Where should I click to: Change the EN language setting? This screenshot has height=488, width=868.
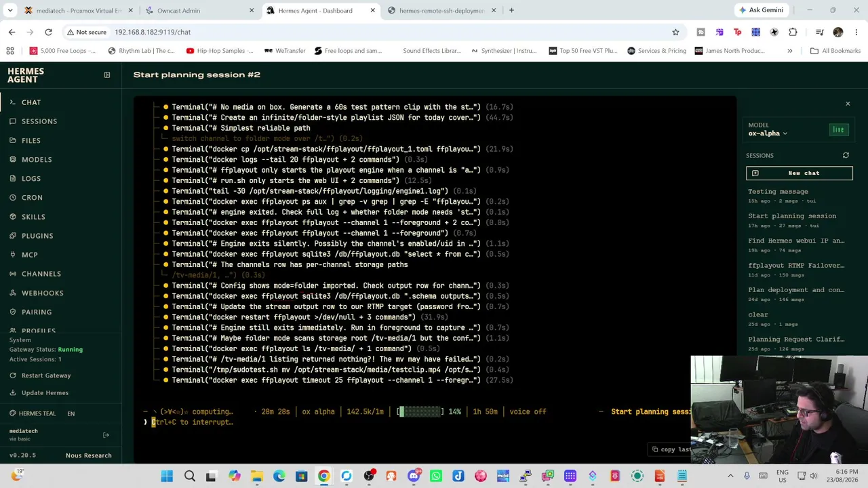coord(71,413)
